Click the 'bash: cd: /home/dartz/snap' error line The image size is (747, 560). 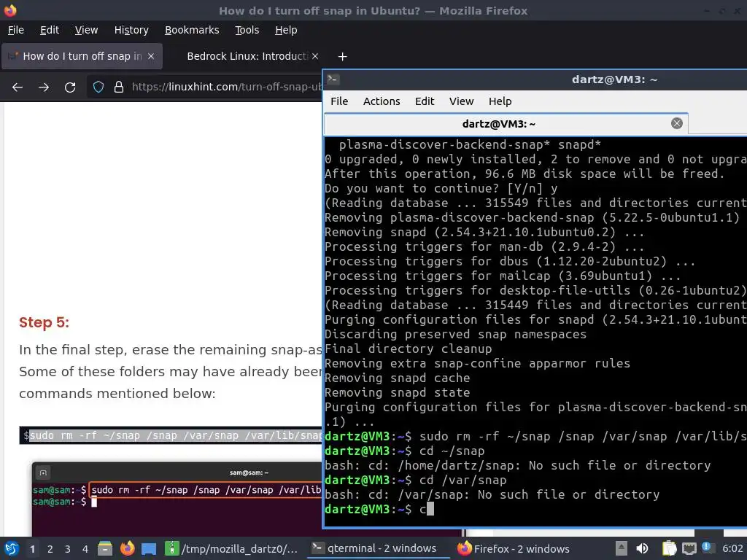click(x=517, y=465)
